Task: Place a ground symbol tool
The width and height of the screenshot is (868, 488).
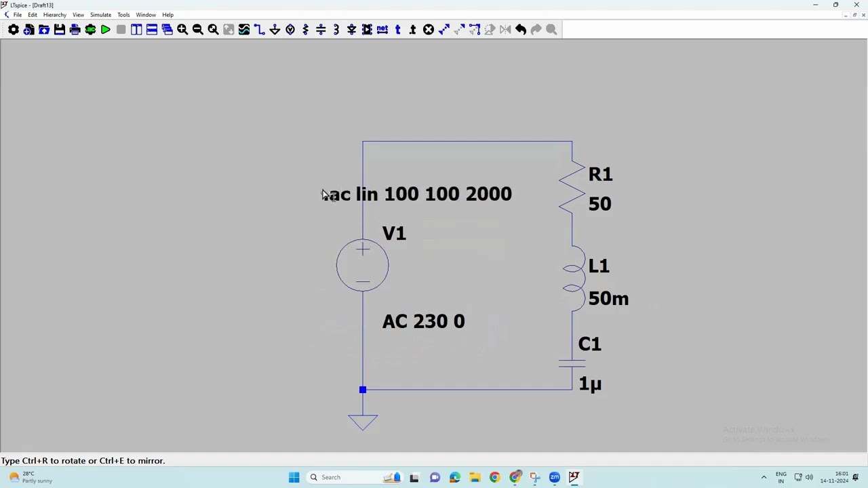Action: (x=275, y=30)
